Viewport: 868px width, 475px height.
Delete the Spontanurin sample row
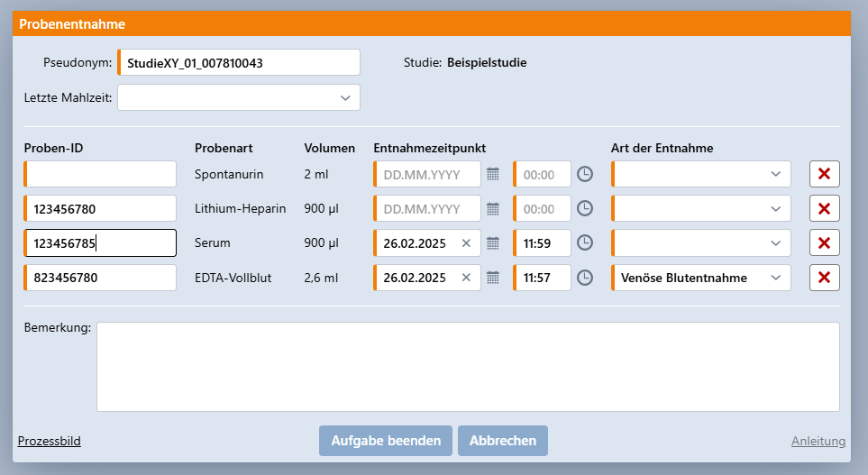tap(824, 174)
